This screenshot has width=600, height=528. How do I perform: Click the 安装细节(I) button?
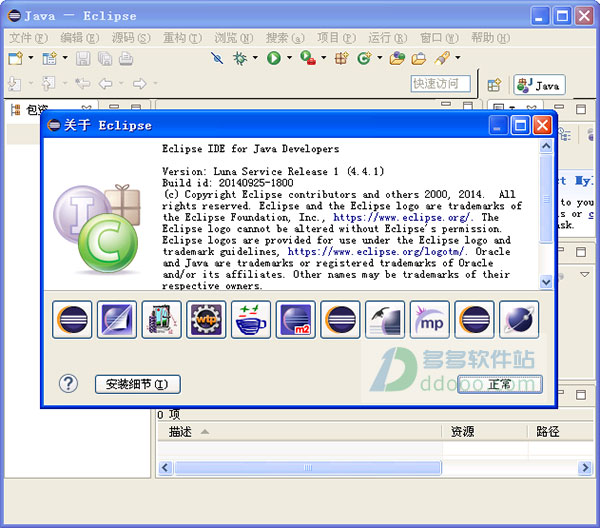(138, 384)
